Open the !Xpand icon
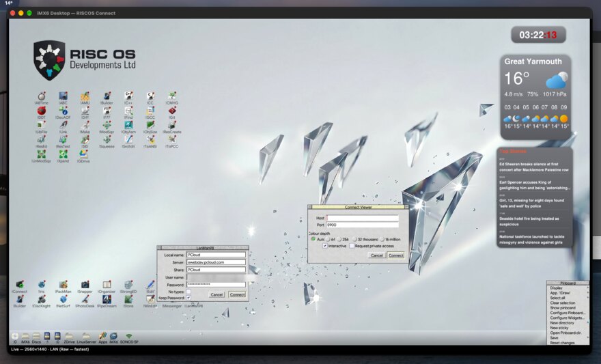The width and height of the screenshot is (601, 364). point(63,154)
